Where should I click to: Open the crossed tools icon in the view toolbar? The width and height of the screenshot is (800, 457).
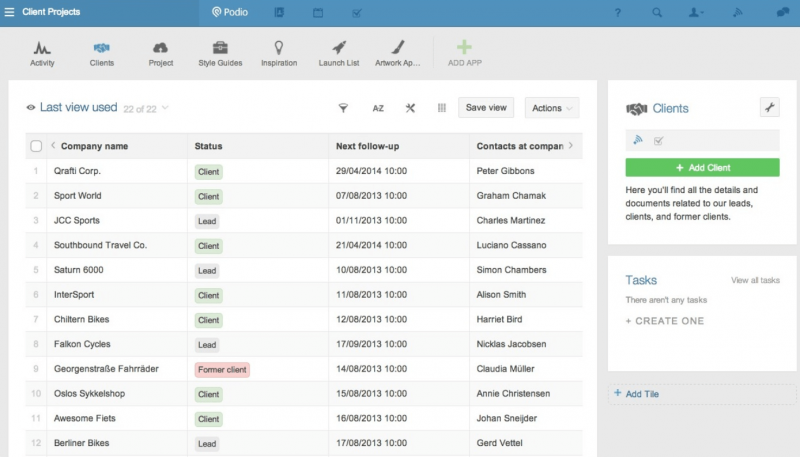[410, 108]
